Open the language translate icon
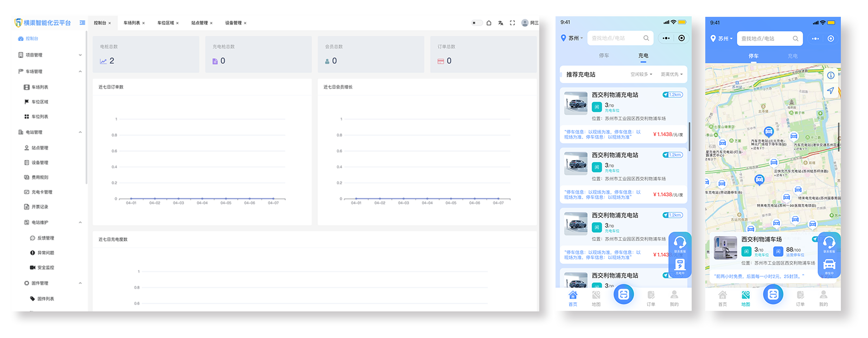This screenshot has width=868, height=338. click(500, 23)
